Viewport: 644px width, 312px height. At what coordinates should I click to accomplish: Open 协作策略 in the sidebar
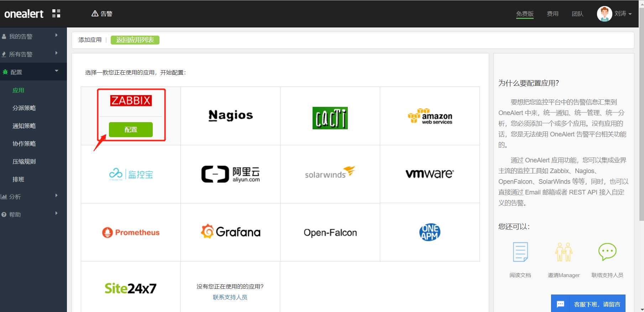[x=24, y=144]
